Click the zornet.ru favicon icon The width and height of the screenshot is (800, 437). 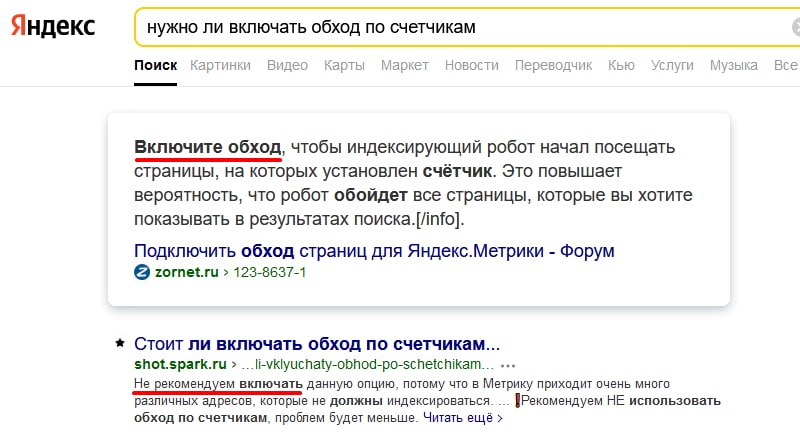[x=142, y=272]
